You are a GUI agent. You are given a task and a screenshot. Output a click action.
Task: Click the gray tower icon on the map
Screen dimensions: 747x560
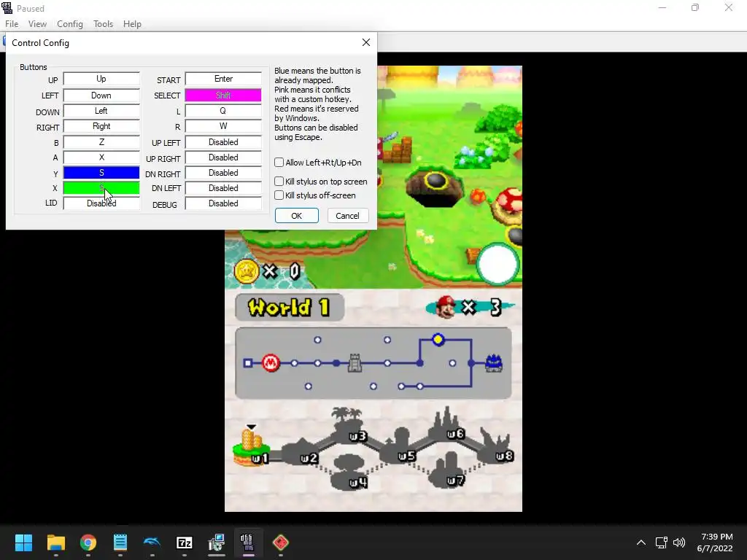(x=355, y=363)
